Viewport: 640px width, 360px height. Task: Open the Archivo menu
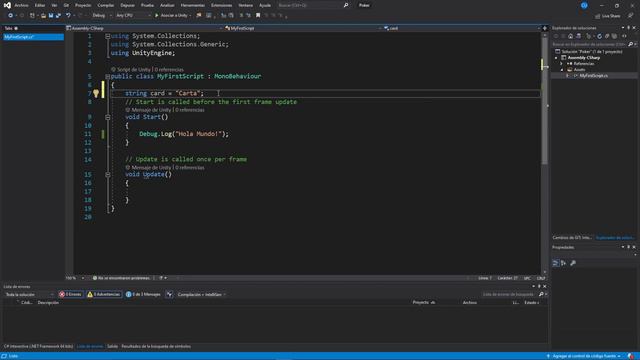pos(21,5)
